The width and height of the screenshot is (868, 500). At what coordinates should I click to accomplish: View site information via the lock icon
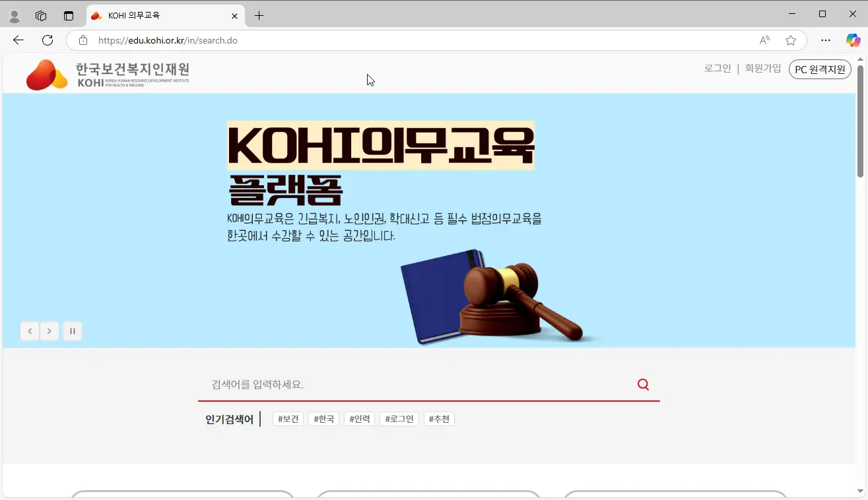(x=83, y=40)
